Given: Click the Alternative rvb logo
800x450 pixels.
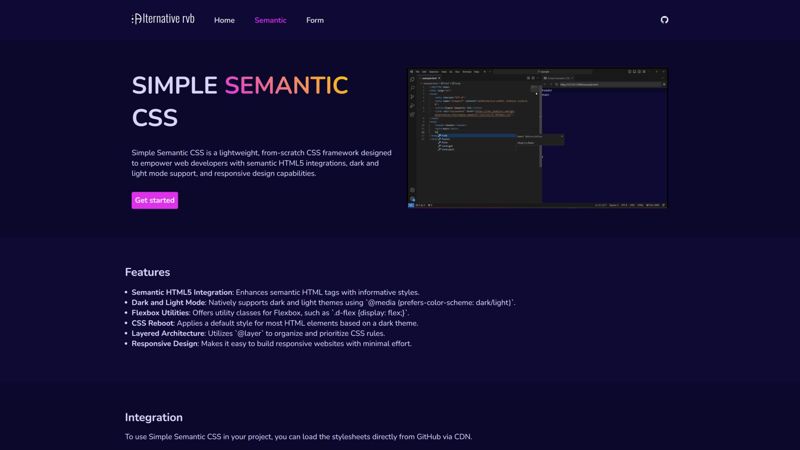Looking at the screenshot, I should pyautogui.click(x=163, y=19).
